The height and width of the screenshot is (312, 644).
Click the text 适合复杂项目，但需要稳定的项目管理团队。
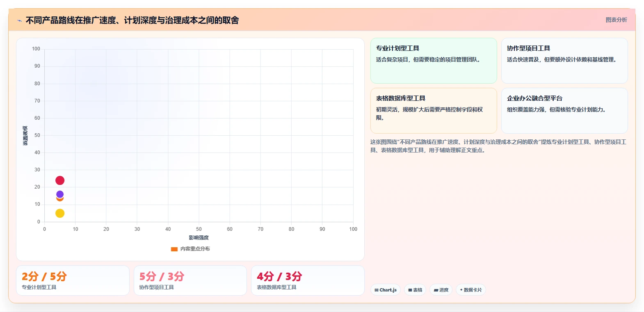429,59
